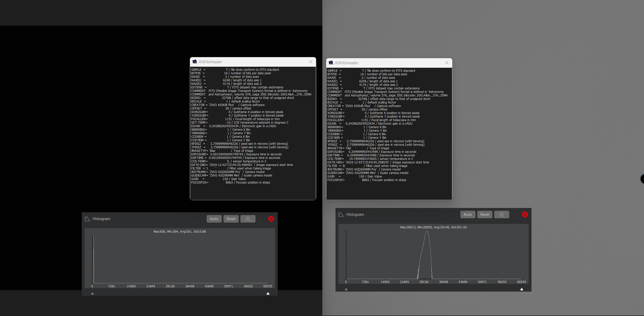Image resolution: width=644 pixels, height=316 pixels.
Task: Click histogram curve icon in the Max:39013 panel title
Action: click(x=341, y=214)
